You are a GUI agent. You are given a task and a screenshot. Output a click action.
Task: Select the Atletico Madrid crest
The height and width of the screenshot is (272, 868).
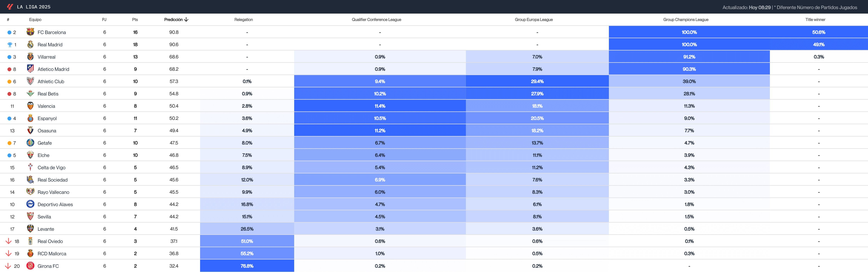coord(30,69)
